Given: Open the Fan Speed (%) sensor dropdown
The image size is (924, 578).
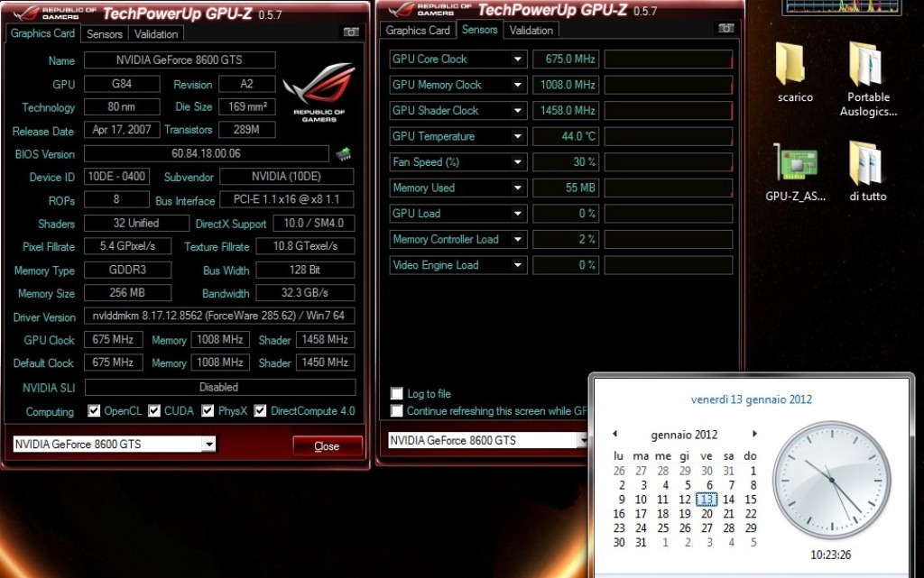Looking at the screenshot, I should pos(517,162).
